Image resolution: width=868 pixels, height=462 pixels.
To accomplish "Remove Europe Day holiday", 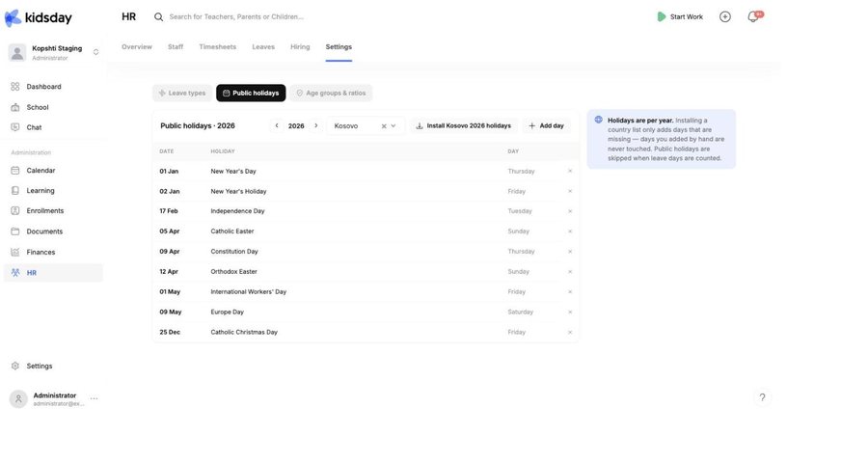I will [x=570, y=313].
